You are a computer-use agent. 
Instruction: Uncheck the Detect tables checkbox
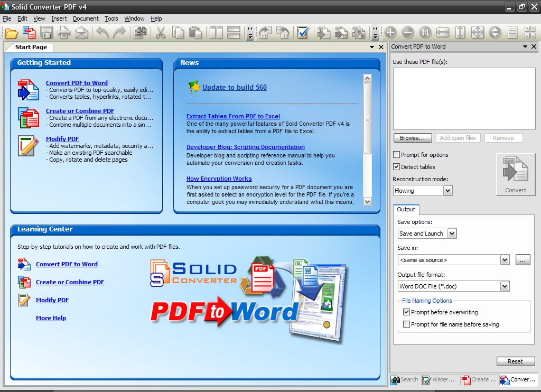coord(397,166)
